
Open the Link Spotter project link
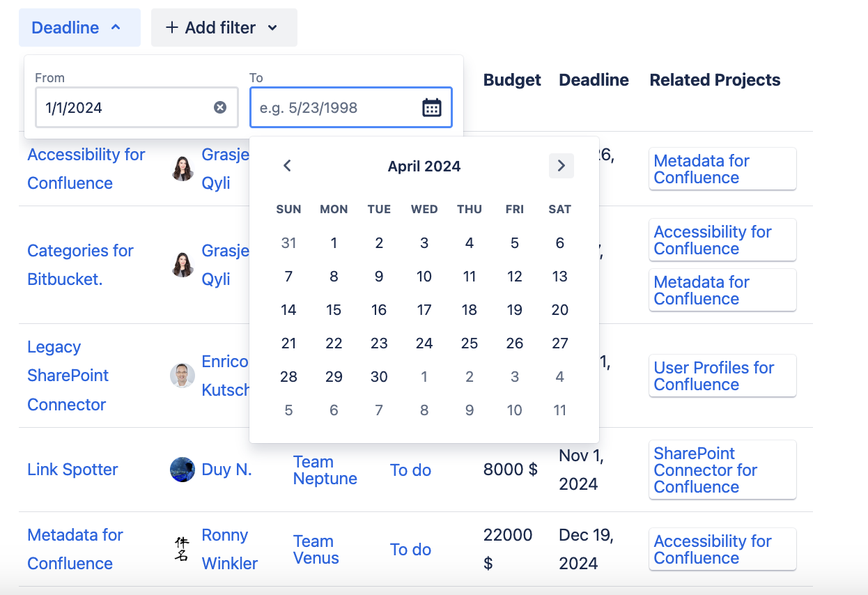point(72,470)
